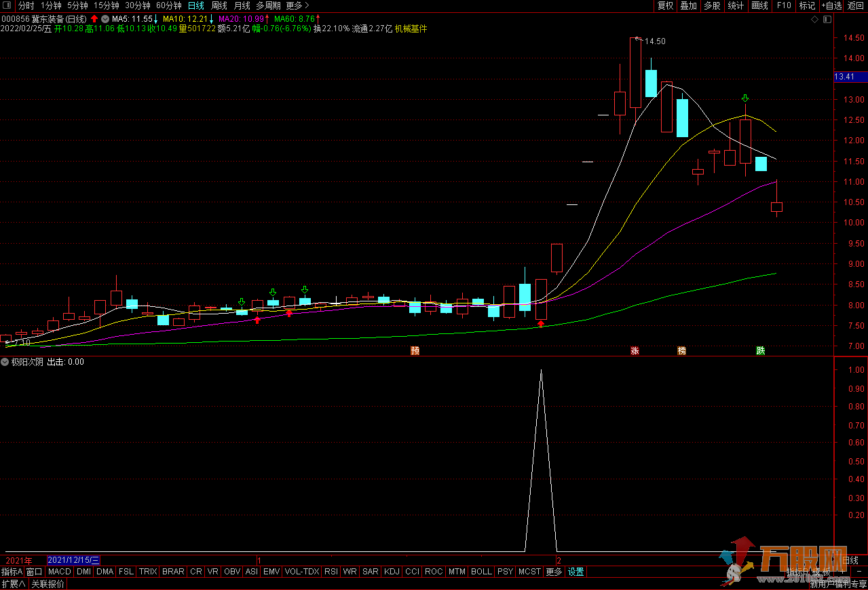
Task: Switch to 分时 intraday view
Action: click(x=26, y=5)
